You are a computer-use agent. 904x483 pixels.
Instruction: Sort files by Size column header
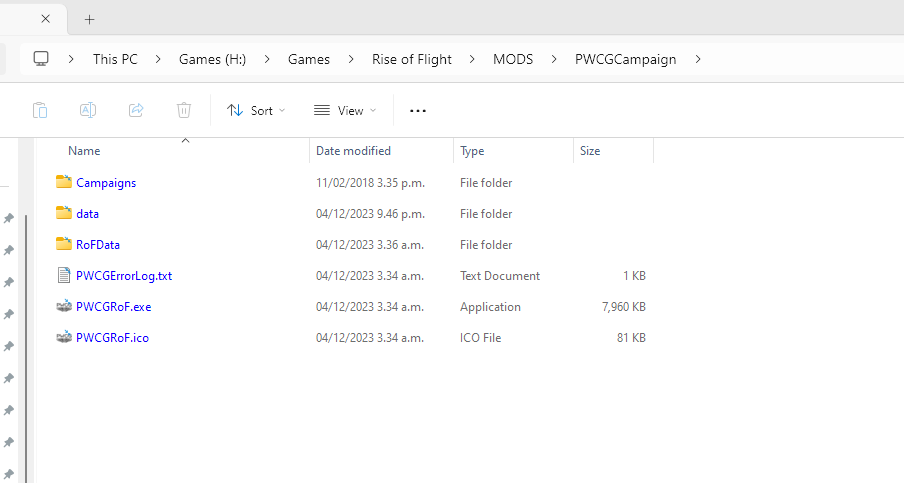[x=590, y=151]
